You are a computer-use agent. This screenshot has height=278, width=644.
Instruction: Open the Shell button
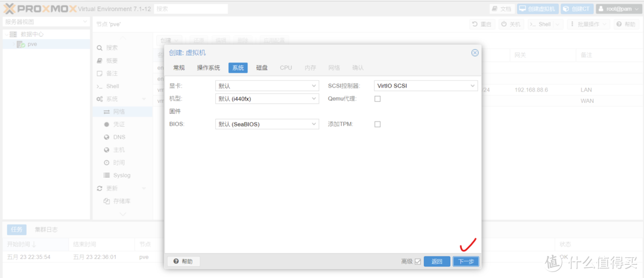click(x=540, y=24)
